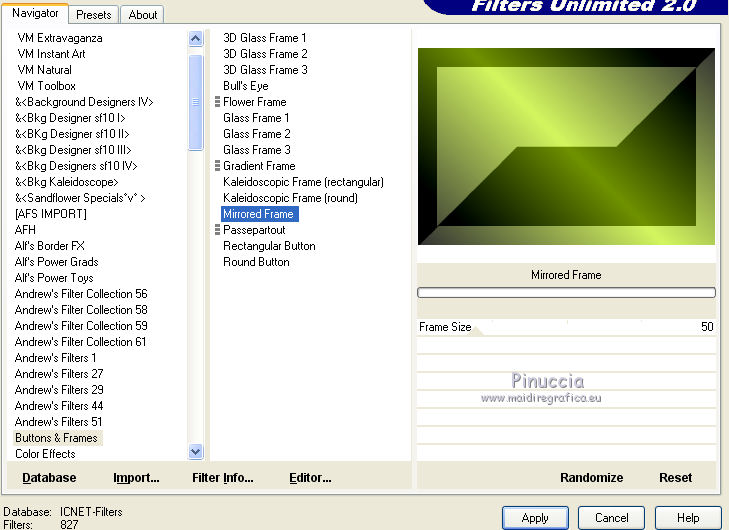Choose the 3D Glass Frame 3 filter
729x530 pixels.
[x=265, y=70]
